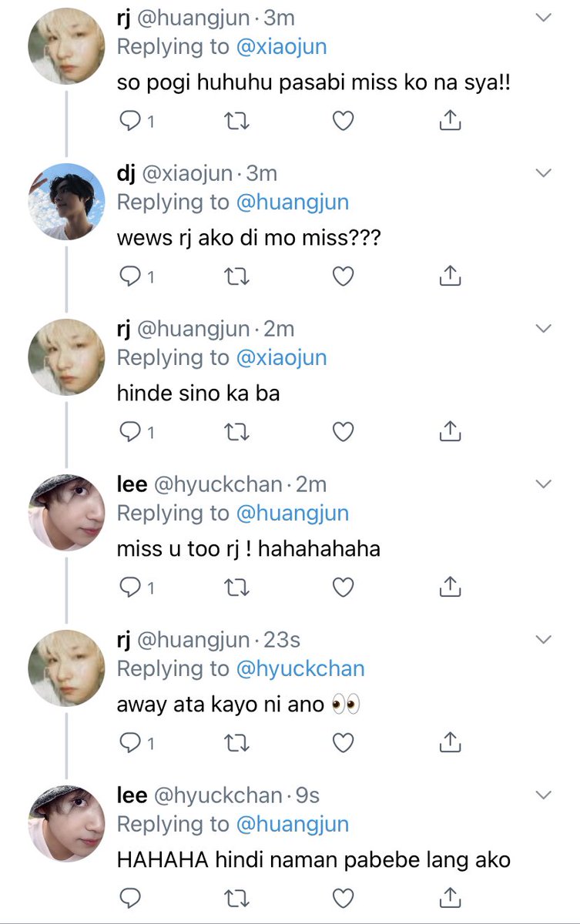Share lee's "HAHAHA hindi naman pabebe" tweet
Screen dimensions: 580x924
450,898
